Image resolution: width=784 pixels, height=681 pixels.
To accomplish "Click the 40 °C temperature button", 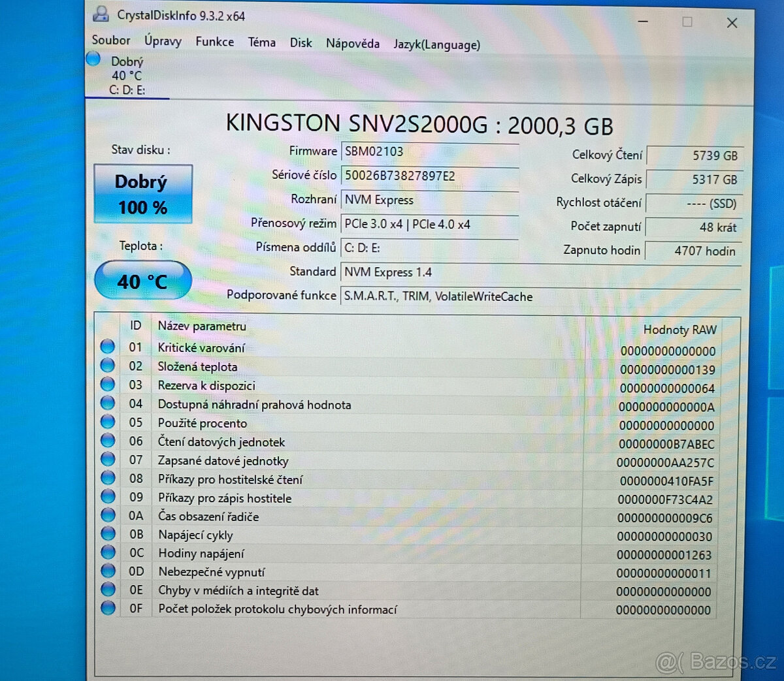I will point(143,281).
